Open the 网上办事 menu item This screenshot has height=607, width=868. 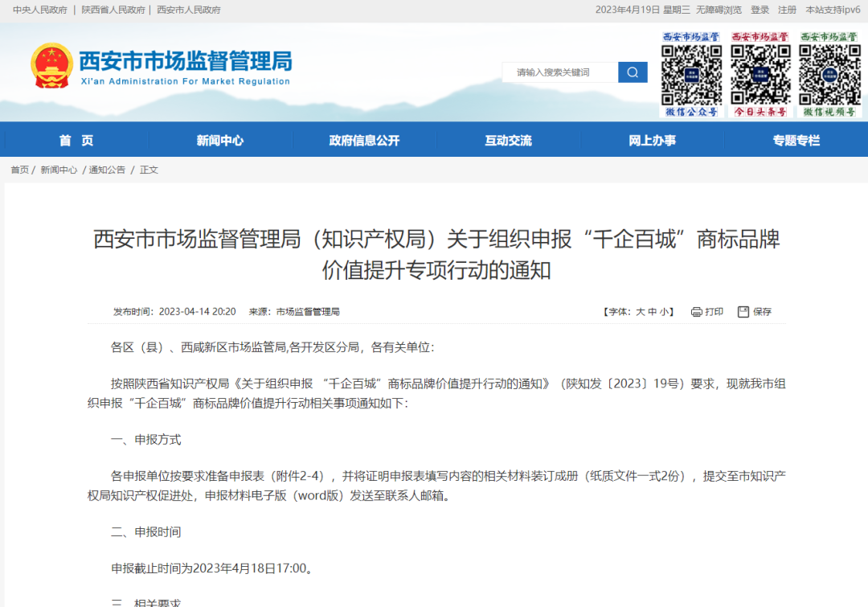pos(653,140)
